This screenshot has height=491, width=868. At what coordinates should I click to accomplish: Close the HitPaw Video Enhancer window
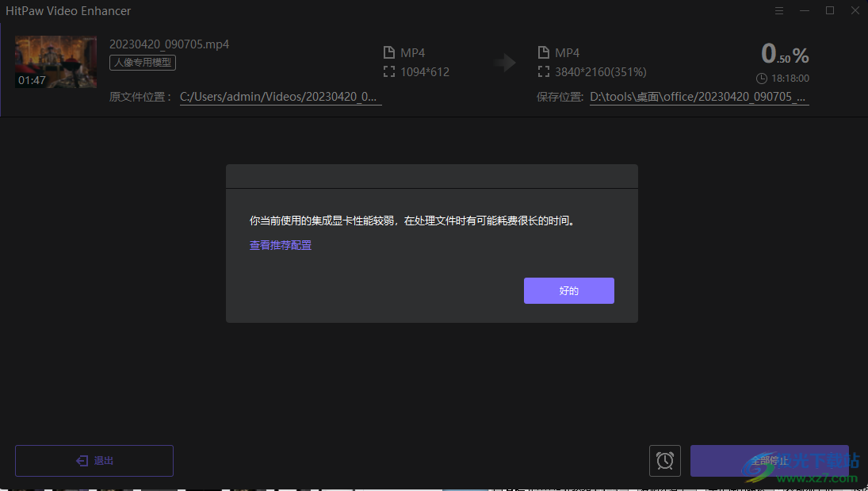pyautogui.click(x=855, y=10)
